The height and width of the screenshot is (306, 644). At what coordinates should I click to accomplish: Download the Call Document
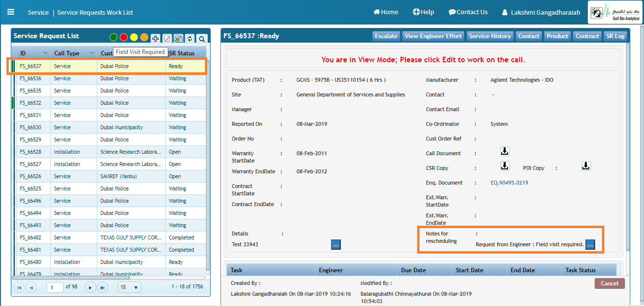pos(505,151)
